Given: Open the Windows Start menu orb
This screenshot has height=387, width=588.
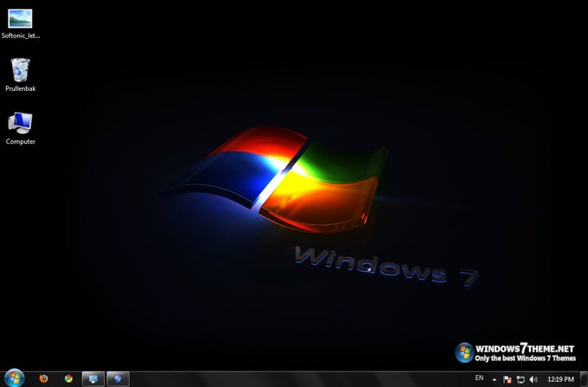Looking at the screenshot, I should tap(15, 378).
